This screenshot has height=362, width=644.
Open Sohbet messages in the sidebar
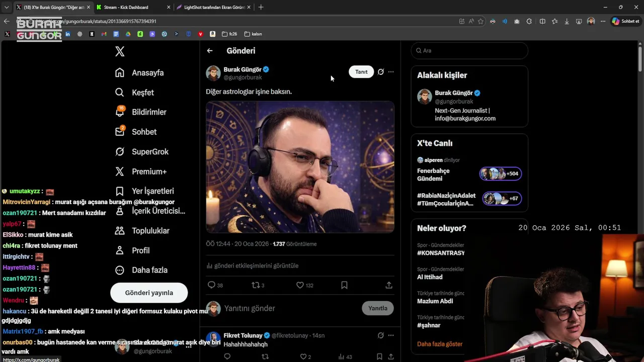136,132
